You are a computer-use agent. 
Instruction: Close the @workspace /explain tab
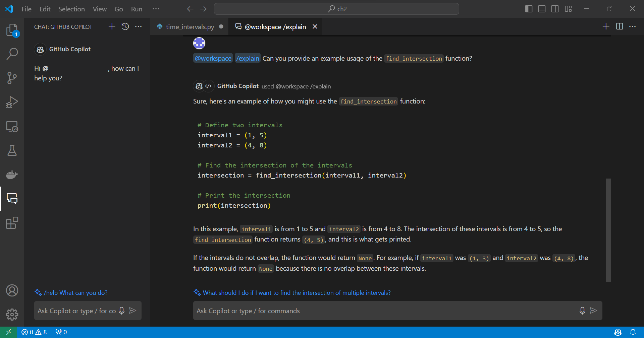tap(315, 27)
